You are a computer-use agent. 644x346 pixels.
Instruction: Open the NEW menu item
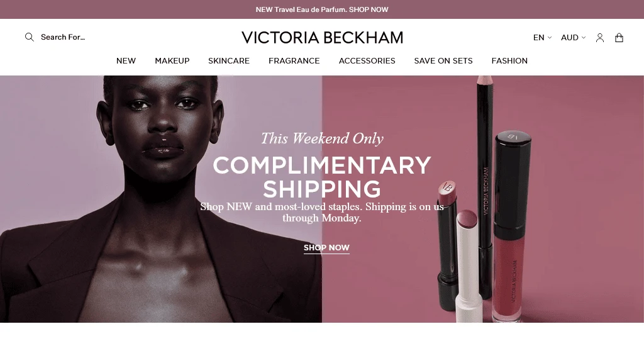coord(126,61)
